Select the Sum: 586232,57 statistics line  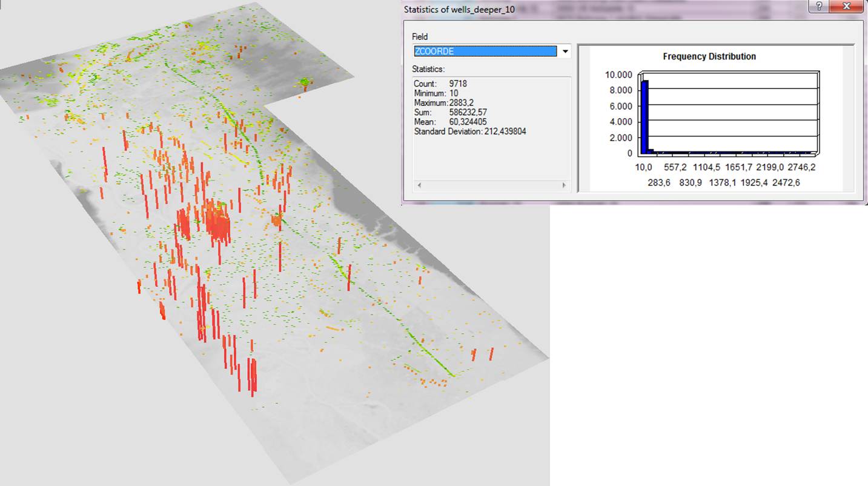point(450,113)
